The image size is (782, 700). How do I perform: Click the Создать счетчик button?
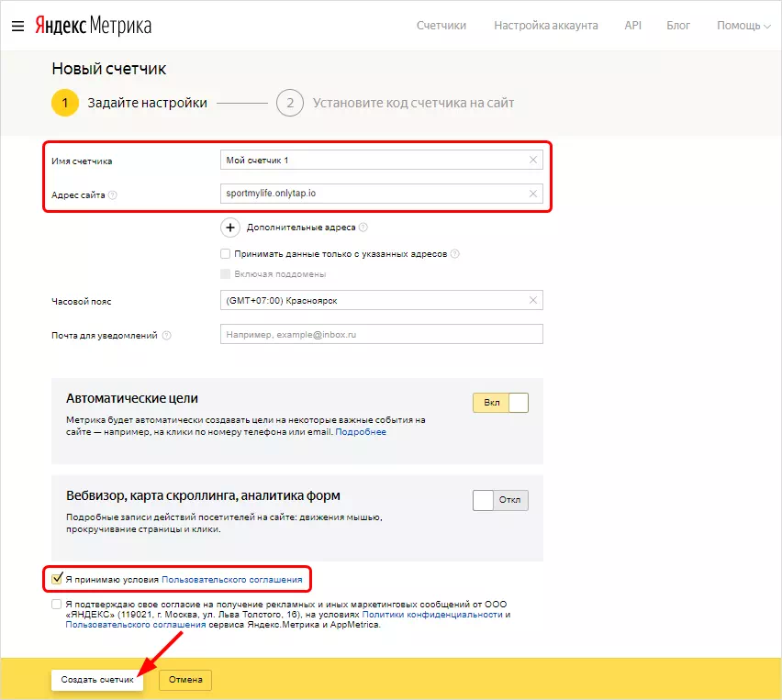(97, 680)
